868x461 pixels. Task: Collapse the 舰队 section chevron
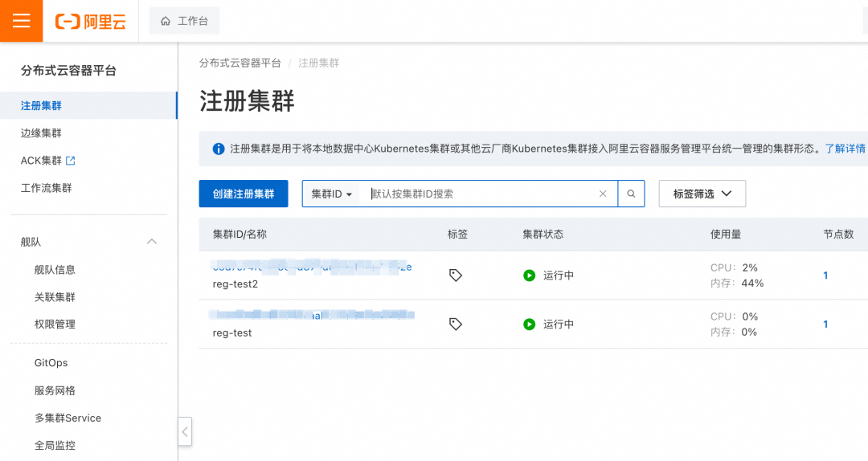(x=152, y=241)
